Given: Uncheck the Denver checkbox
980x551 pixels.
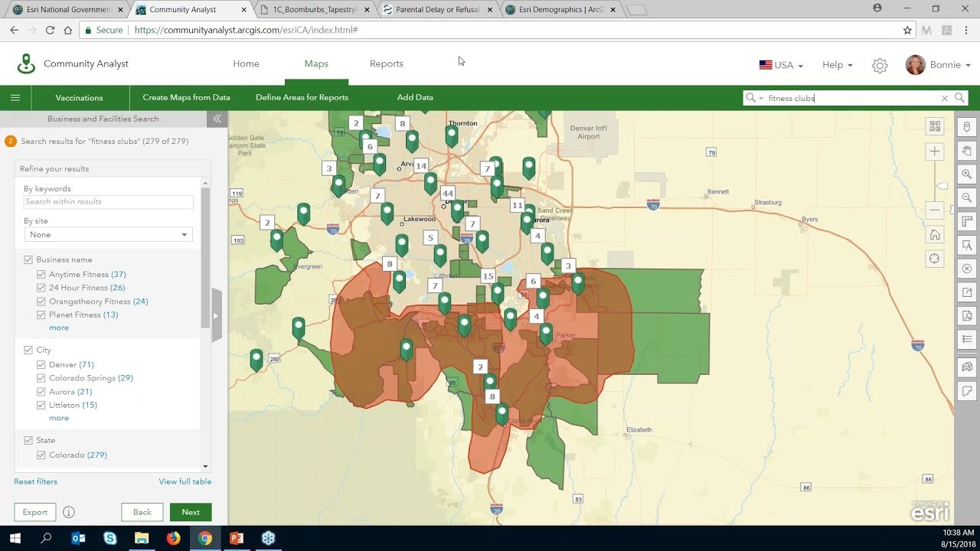Looking at the screenshot, I should [41, 364].
